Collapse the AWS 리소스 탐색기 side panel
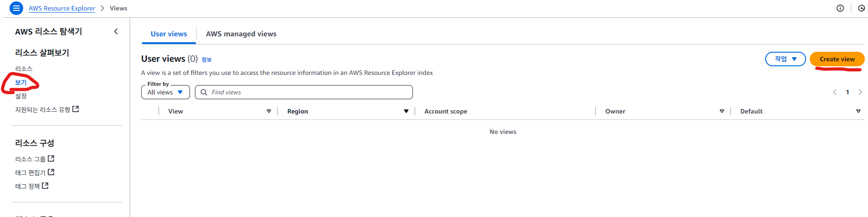Image resolution: width=868 pixels, height=217 pixels. click(x=116, y=31)
